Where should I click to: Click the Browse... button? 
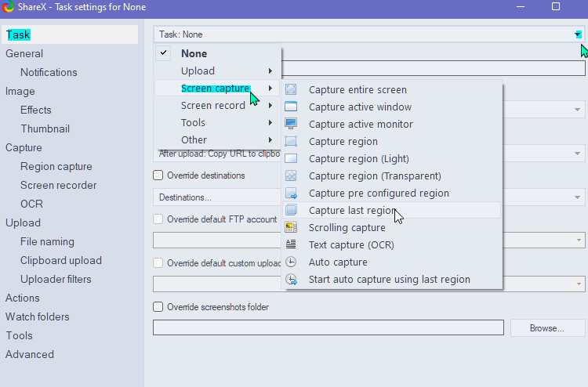click(x=547, y=328)
